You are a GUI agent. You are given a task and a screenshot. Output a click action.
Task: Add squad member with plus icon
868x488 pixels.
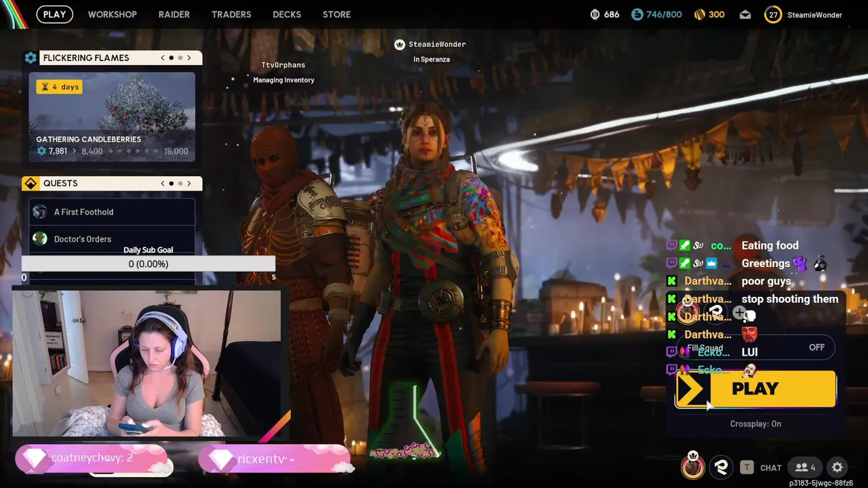pyautogui.click(x=740, y=312)
